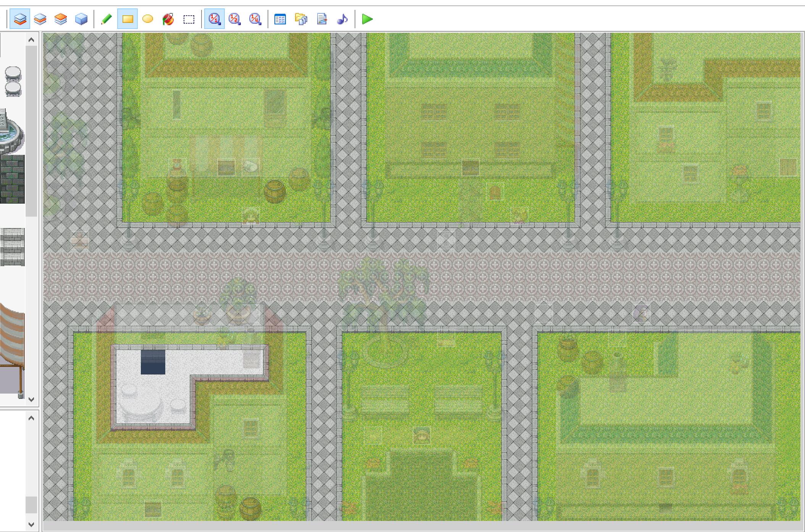Click the tile palette scroll-down arrow

[31, 399]
